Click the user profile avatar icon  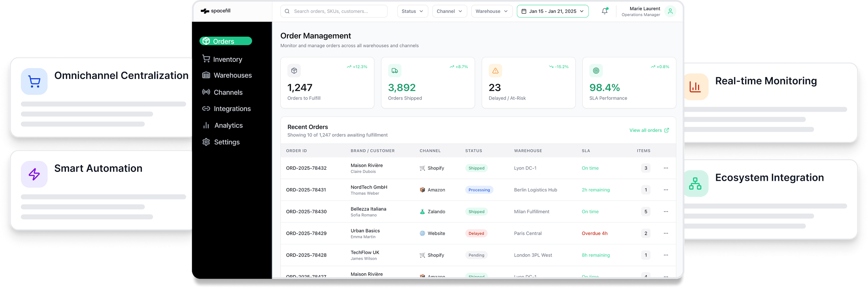click(x=670, y=11)
